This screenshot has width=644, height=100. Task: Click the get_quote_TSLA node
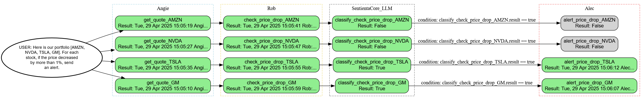coord(163,65)
